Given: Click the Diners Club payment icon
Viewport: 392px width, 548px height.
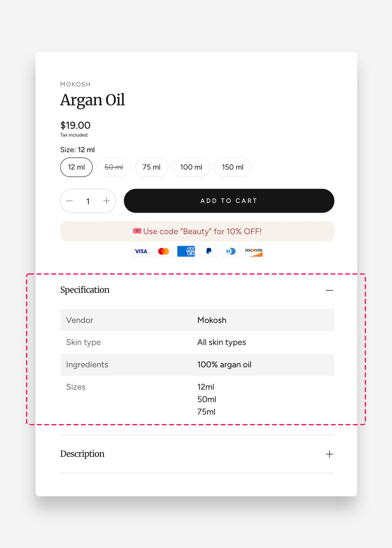Looking at the screenshot, I should [x=231, y=251].
